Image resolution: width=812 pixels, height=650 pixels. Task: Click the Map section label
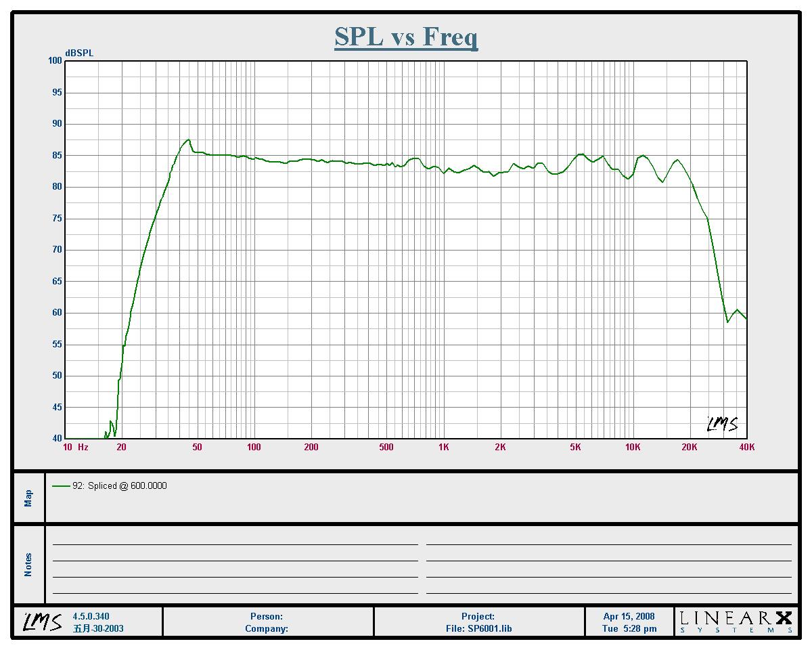point(28,498)
